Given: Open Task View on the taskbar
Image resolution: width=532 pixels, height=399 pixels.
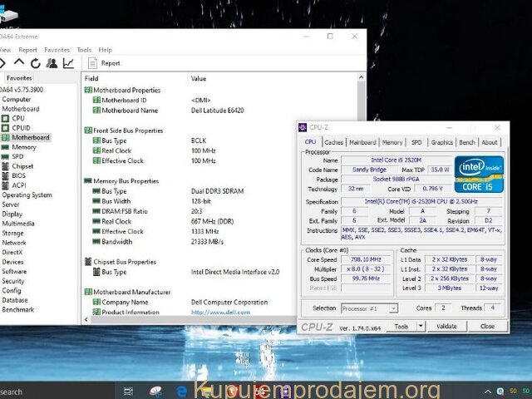Looking at the screenshot, I should point(128,391).
